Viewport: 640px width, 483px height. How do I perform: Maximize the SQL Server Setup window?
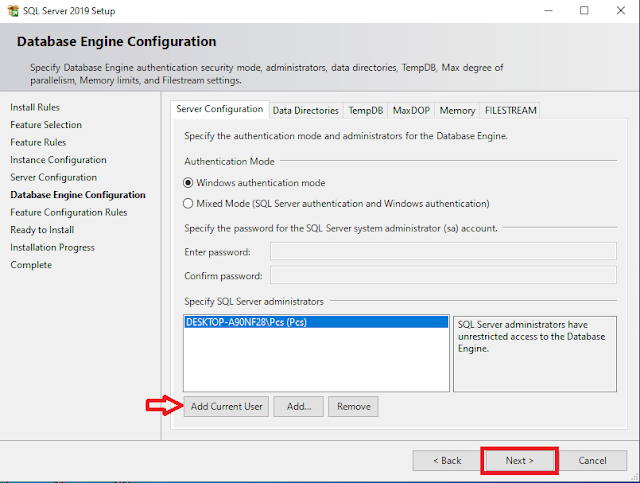(x=584, y=11)
